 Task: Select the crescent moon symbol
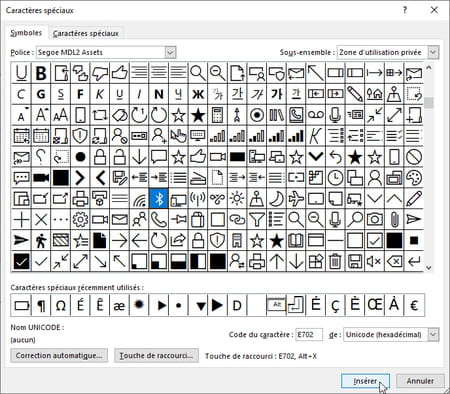pyautogui.click(x=277, y=199)
